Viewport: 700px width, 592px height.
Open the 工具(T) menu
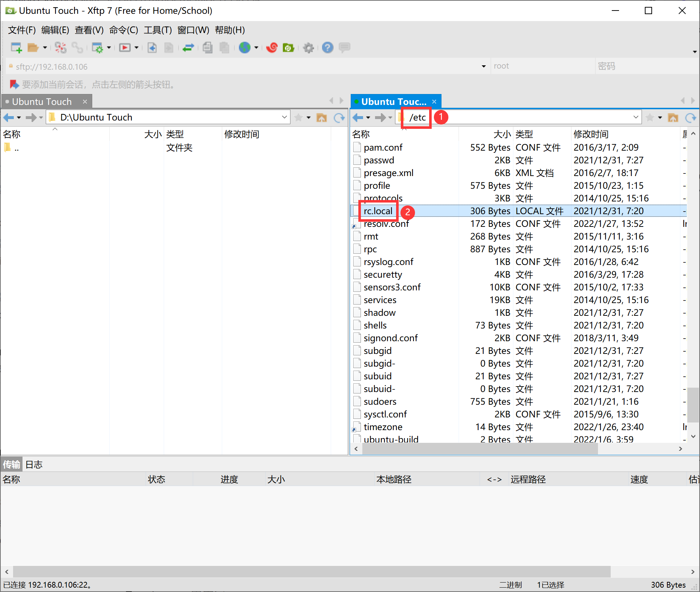pyautogui.click(x=158, y=30)
